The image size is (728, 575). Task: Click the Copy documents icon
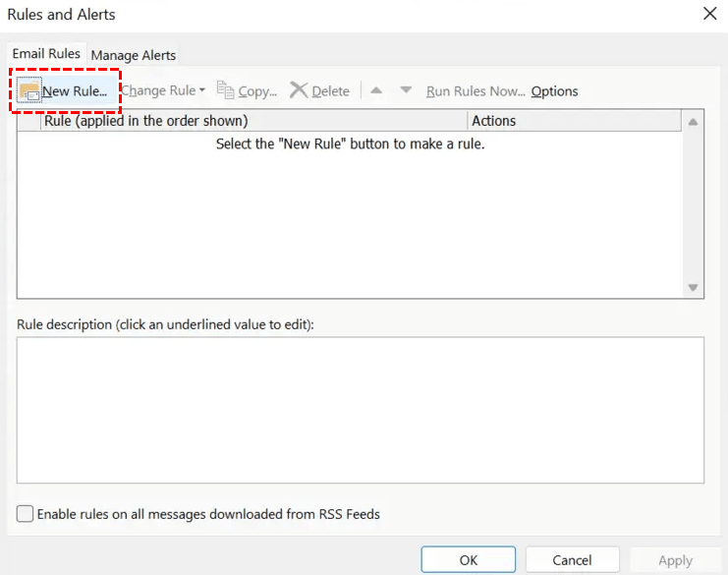coord(226,90)
